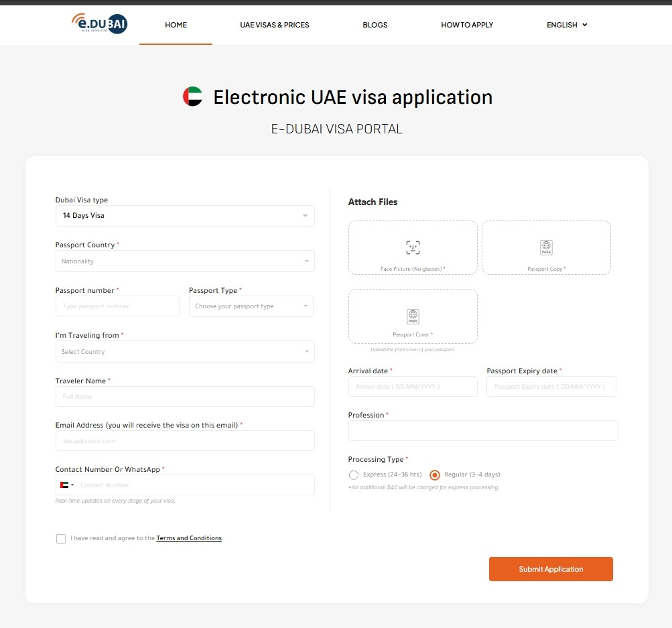This screenshot has width=672, height=628.
Task: Select Regular (3-4 days) processing
Action: coord(435,475)
